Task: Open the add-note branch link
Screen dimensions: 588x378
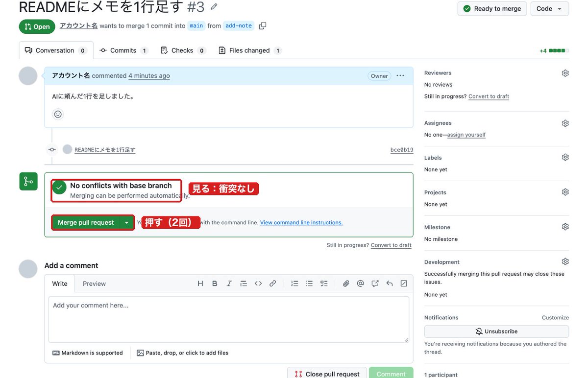Action: 239,26
